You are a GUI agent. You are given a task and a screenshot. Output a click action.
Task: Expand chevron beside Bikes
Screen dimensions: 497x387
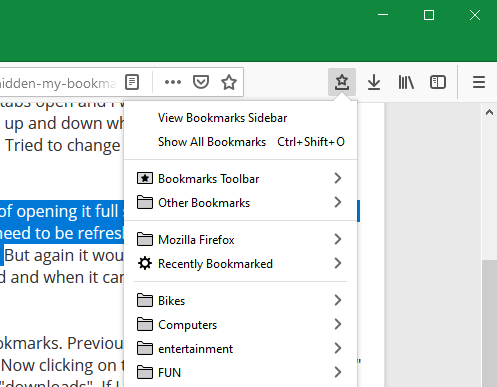(338, 300)
